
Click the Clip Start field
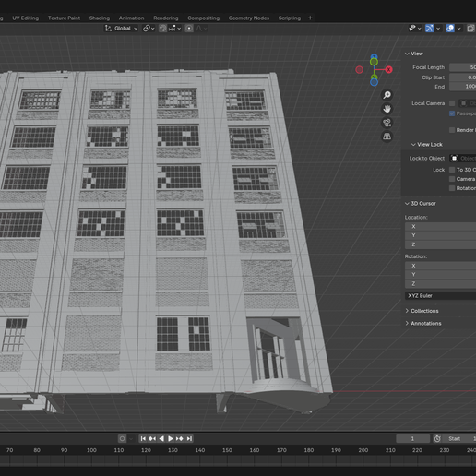(x=462, y=77)
